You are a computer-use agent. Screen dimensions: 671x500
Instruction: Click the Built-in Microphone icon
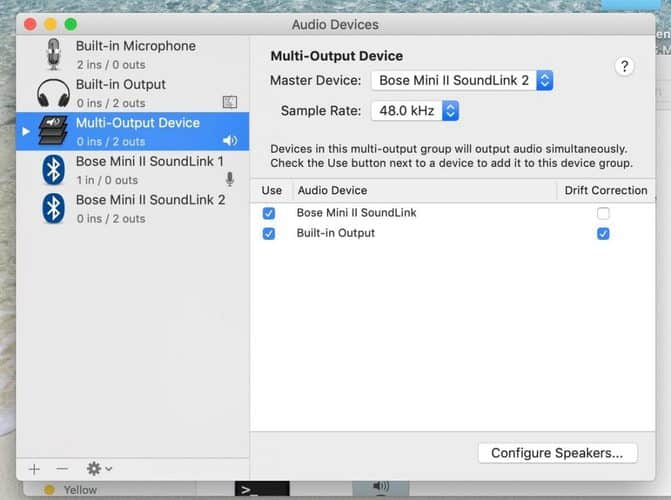click(x=53, y=54)
